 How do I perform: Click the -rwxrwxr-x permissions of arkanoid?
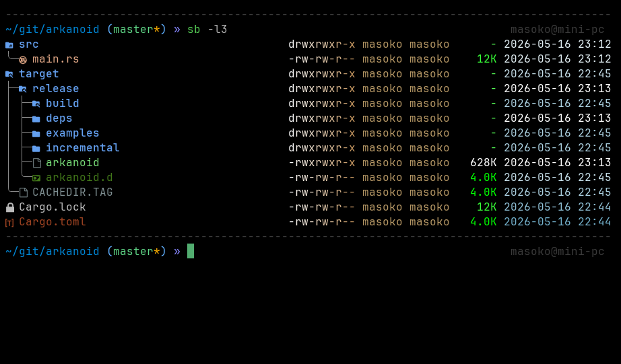[321, 162]
